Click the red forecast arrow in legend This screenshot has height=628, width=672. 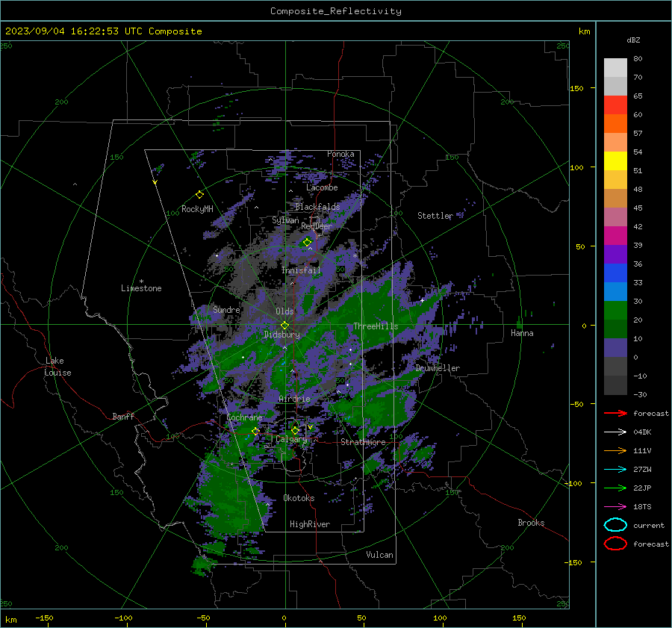pyautogui.click(x=615, y=413)
